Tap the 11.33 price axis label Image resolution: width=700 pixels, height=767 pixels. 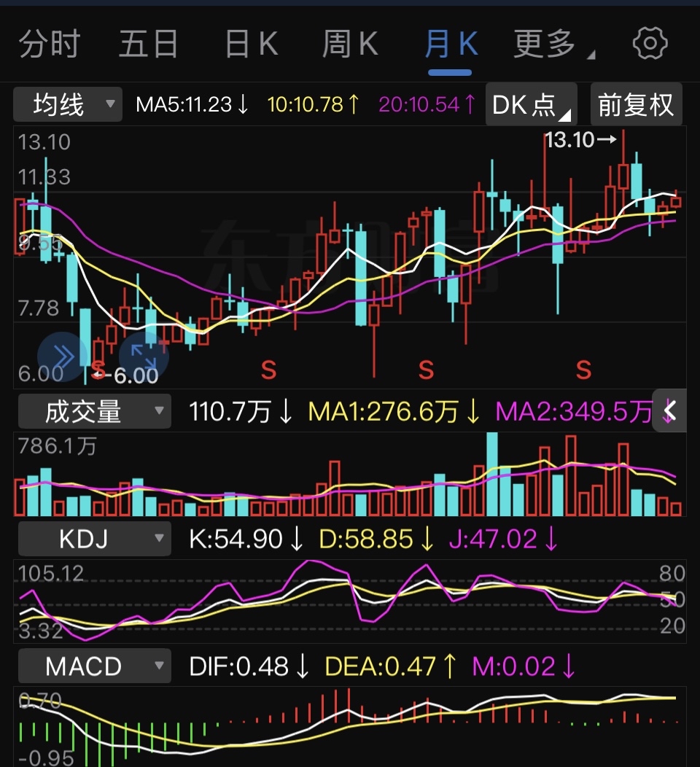pyautogui.click(x=44, y=176)
